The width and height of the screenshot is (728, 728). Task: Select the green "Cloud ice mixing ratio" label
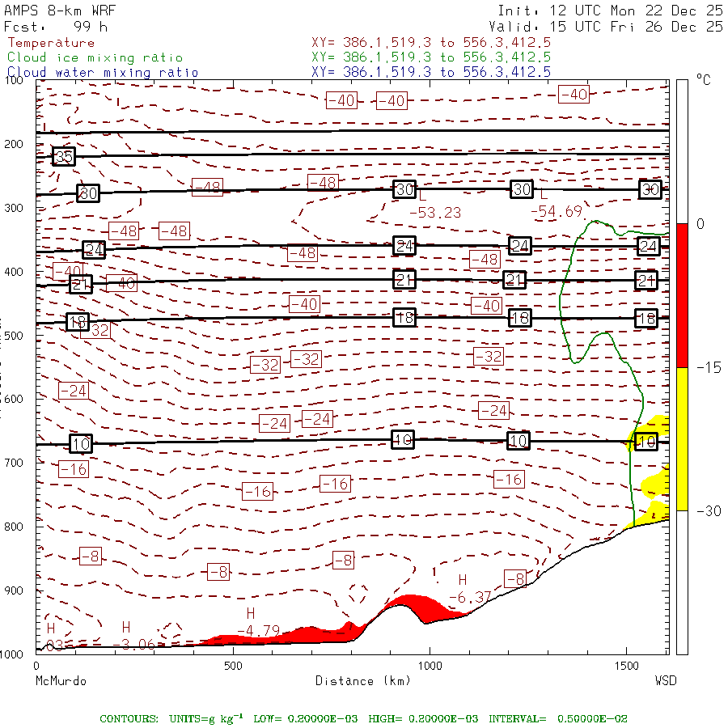pos(95,57)
